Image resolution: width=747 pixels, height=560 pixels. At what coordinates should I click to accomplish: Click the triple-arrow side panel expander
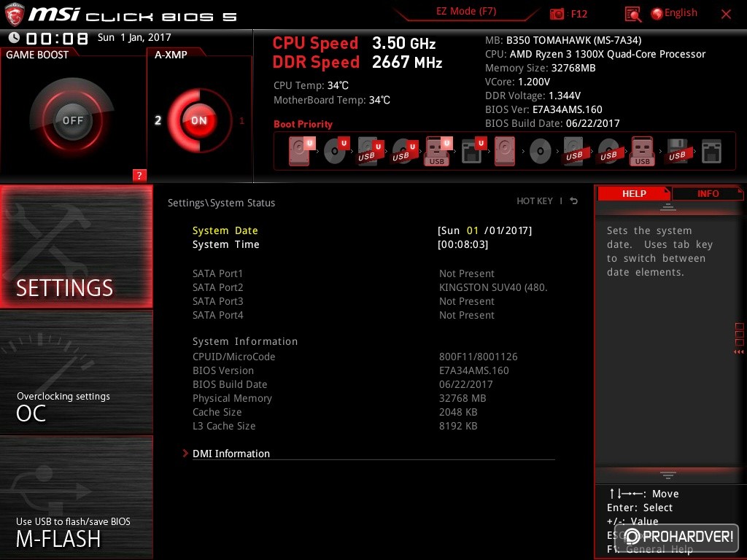tap(739, 352)
